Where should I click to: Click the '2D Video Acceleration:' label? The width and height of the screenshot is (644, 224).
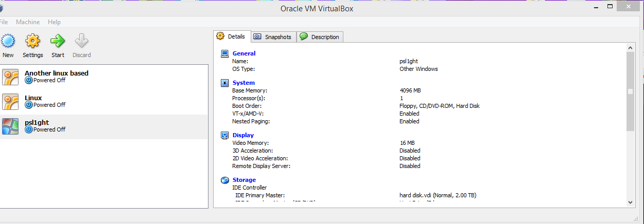tap(260, 158)
